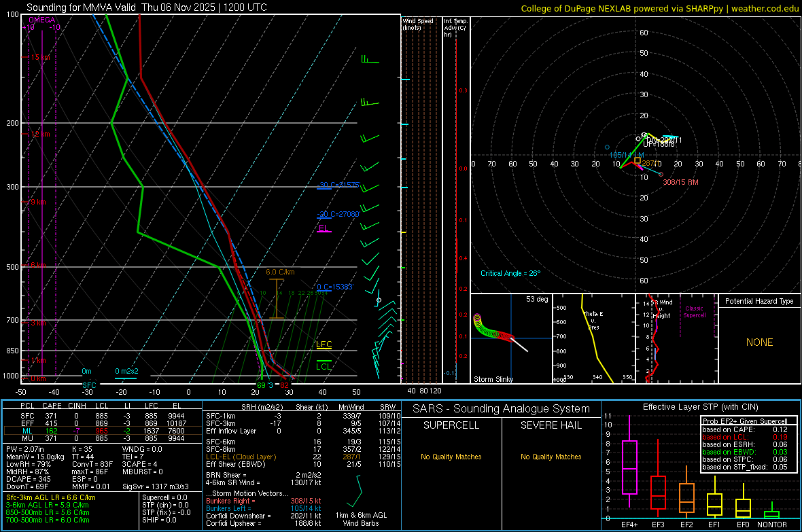Click the SigSvr = 1317 m3/s3 value
The width and height of the screenshot is (802, 532).
coord(156,487)
